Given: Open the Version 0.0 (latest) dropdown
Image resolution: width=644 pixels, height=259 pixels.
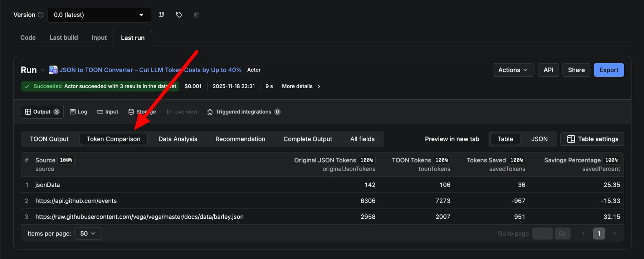Looking at the screenshot, I should tap(99, 15).
